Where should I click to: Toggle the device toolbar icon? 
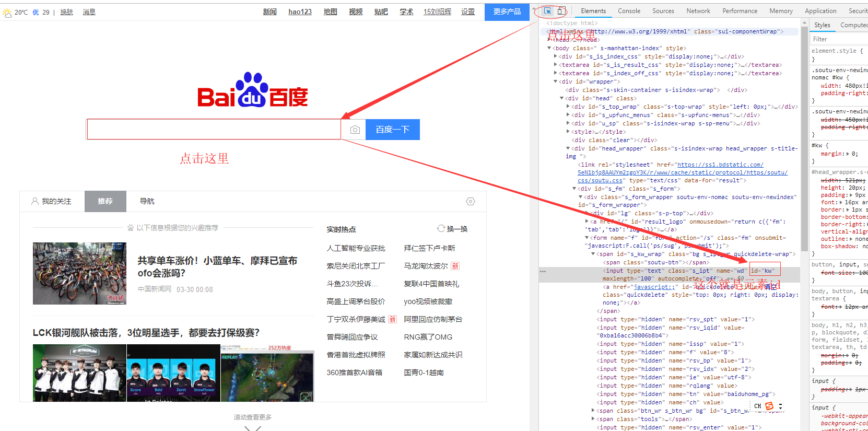click(x=561, y=11)
